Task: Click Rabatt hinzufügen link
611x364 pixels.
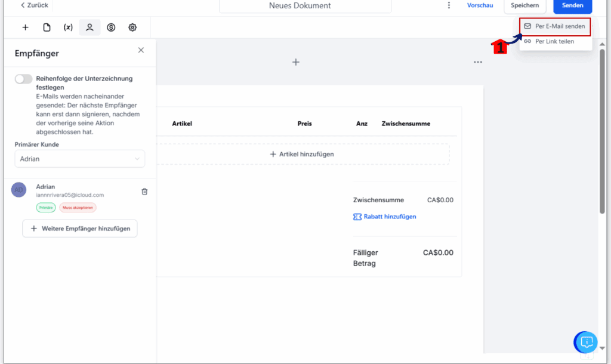Action: coord(385,217)
